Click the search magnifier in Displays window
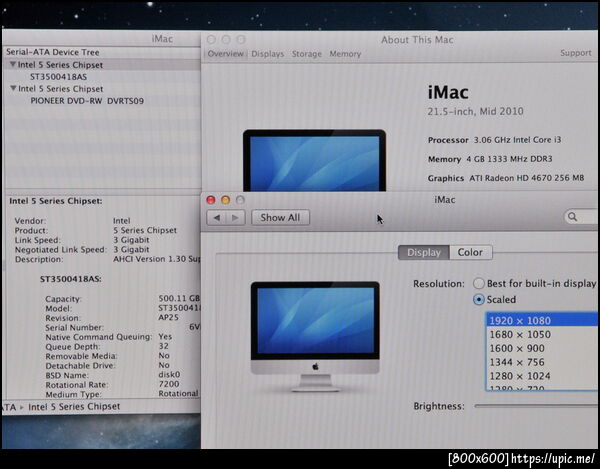The height and width of the screenshot is (469, 600). point(572,217)
